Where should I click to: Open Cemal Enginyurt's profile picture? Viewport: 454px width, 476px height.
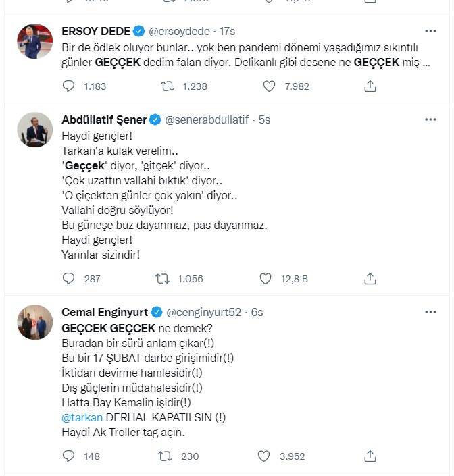pos(34,322)
